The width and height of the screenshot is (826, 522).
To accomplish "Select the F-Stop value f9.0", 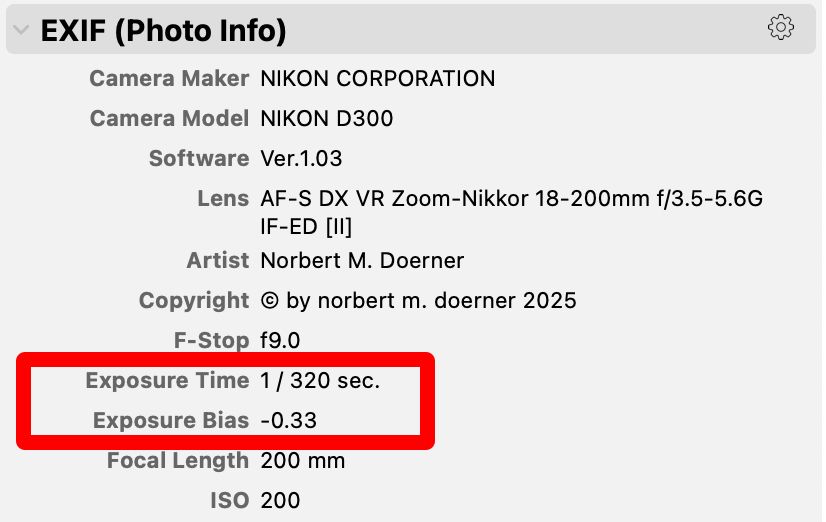I will click(280, 341).
